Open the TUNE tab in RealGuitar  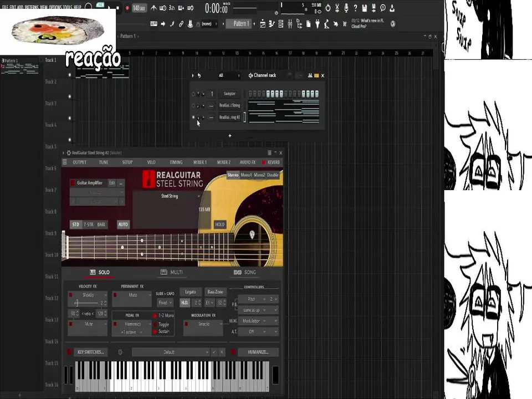point(104,162)
